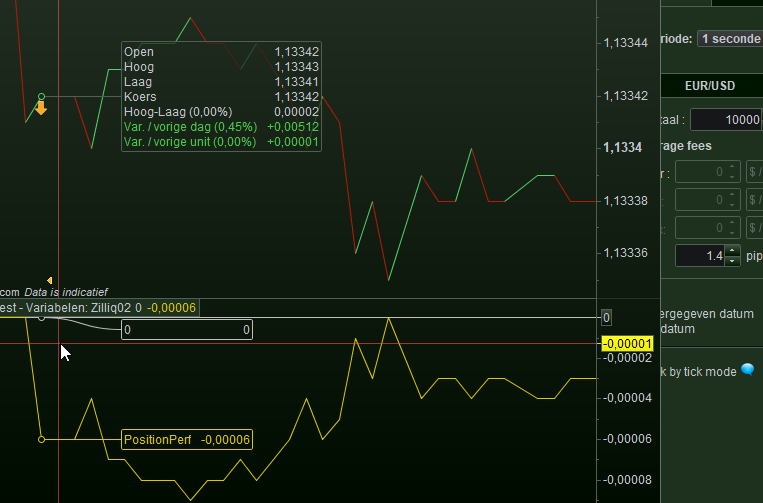
Task: Click the spread field showing 1.4
Action: pyautogui.click(x=700, y=255)
